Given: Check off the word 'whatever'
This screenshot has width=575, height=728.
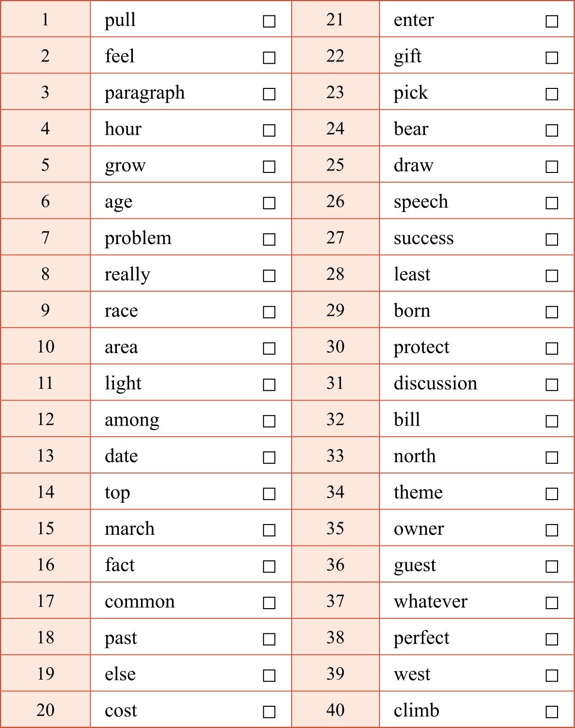Looking at the screenshot, I should (551, 603).
